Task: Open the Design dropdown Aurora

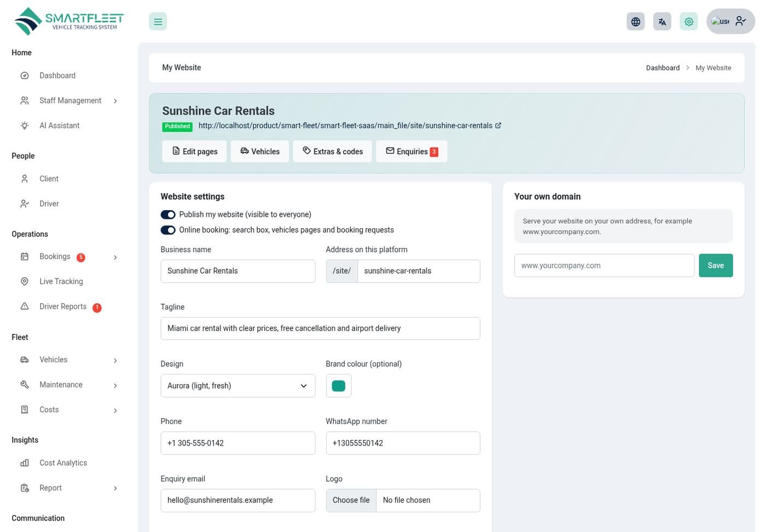Action: (x=237, y=386)
